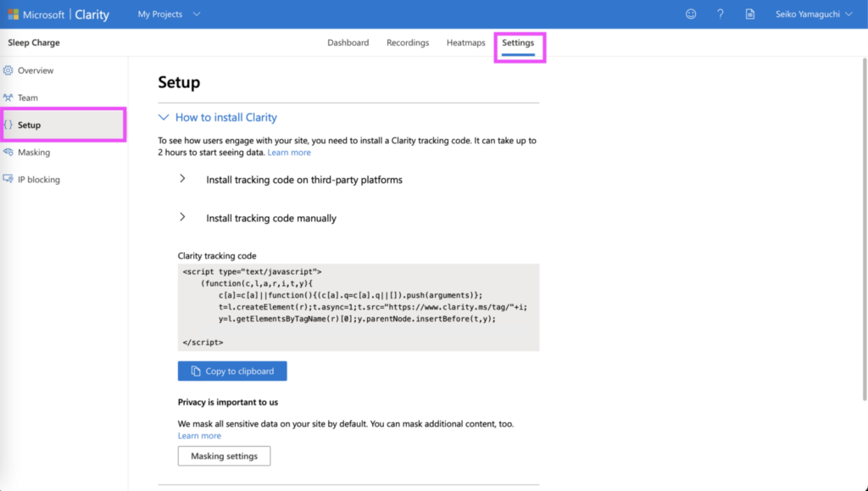Open the Seiko Yamaguchi account menu
868x491 pixels.
(x=813, y=14)
